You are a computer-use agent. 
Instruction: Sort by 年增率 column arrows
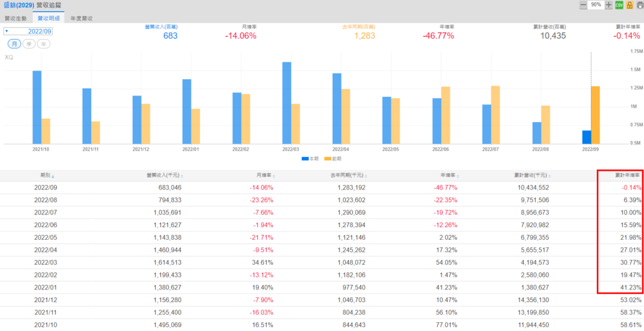tap(458, 176)
